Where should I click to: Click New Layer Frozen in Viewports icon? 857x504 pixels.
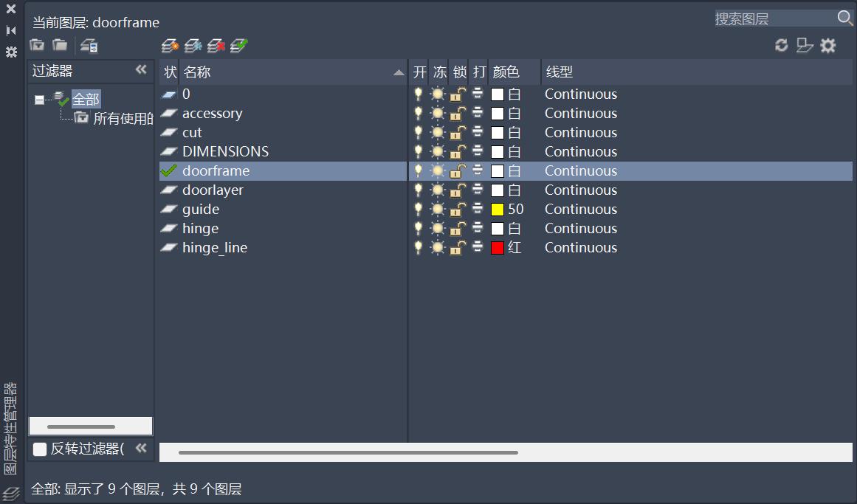click(193, 46)
